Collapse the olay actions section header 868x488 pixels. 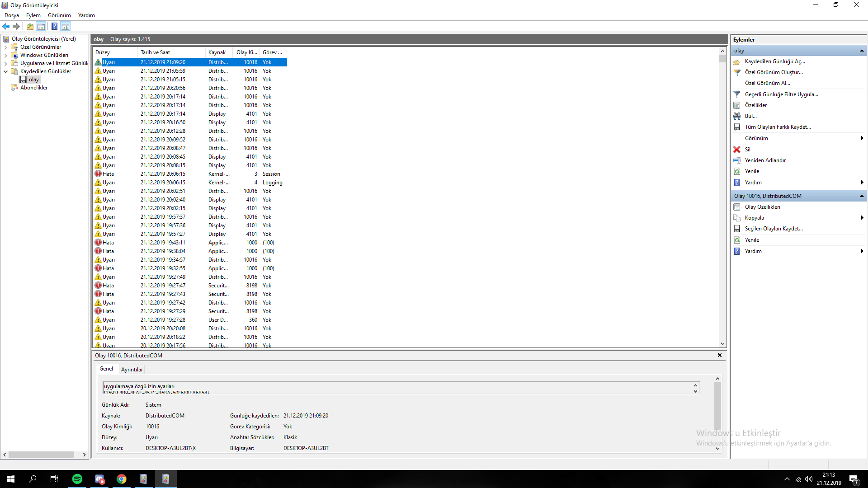pyautogui.click(x=862, y=51)
